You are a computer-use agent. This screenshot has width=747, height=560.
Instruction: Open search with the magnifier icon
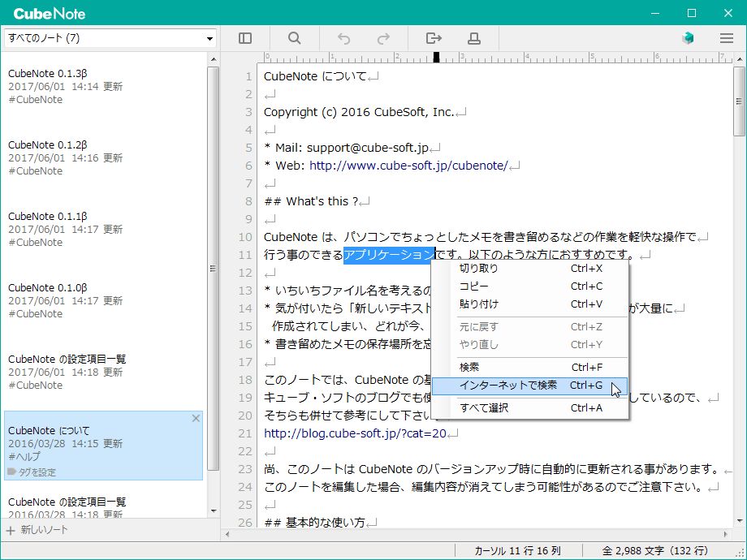[x=295, y=38]
